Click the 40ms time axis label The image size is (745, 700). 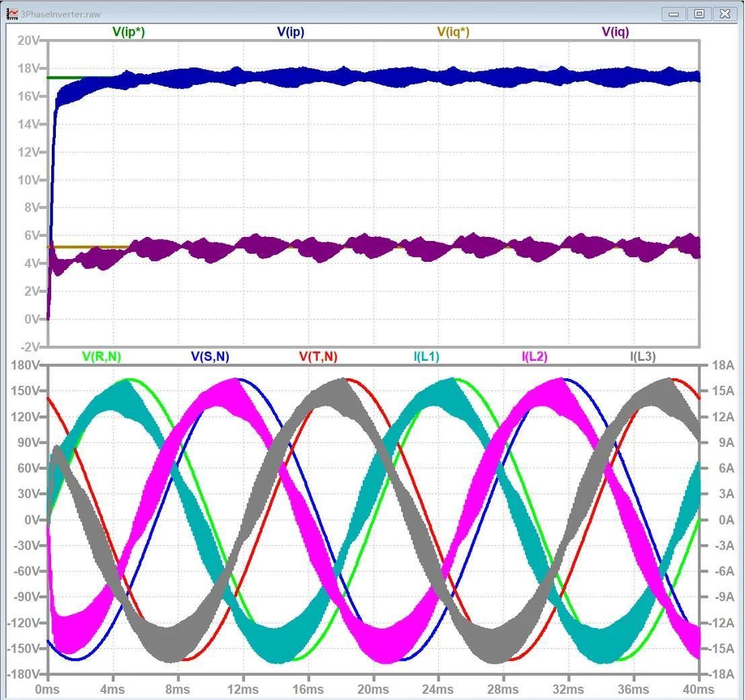(x=699, y=689)
